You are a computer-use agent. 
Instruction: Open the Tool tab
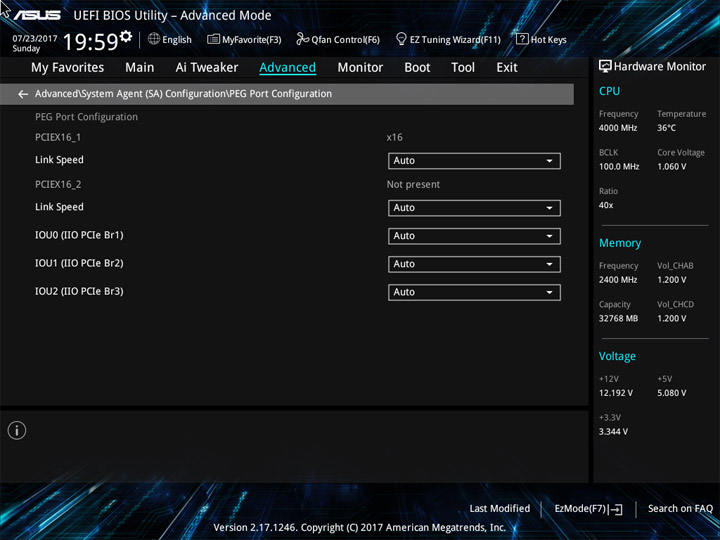point(463,68)
